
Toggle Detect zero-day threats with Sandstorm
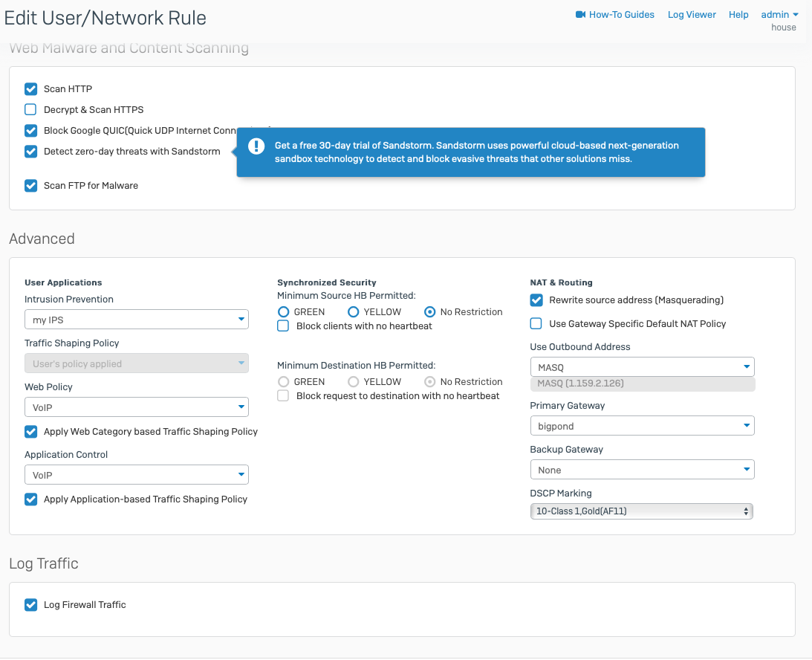coord(30,152)
